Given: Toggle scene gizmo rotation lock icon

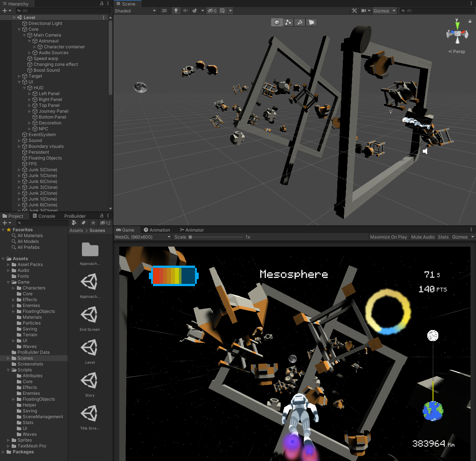Looking at the screenshot, I should click(x=470, y=21).
